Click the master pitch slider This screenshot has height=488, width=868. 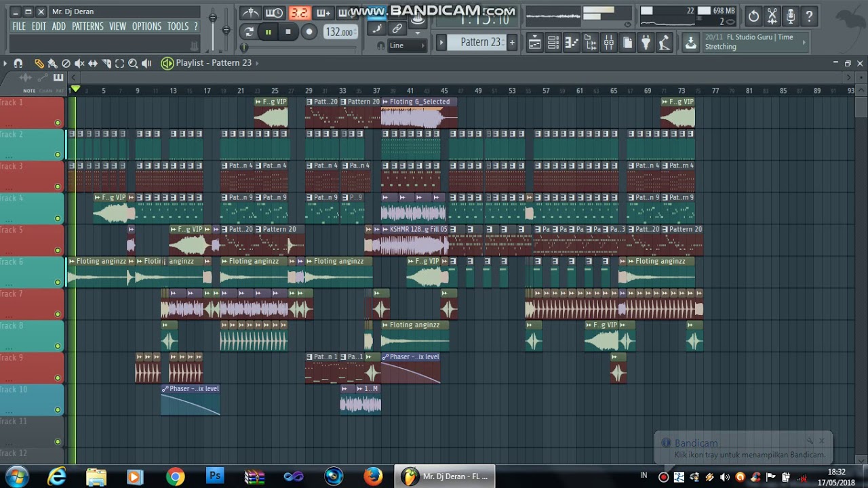click(x=227, y=28)
